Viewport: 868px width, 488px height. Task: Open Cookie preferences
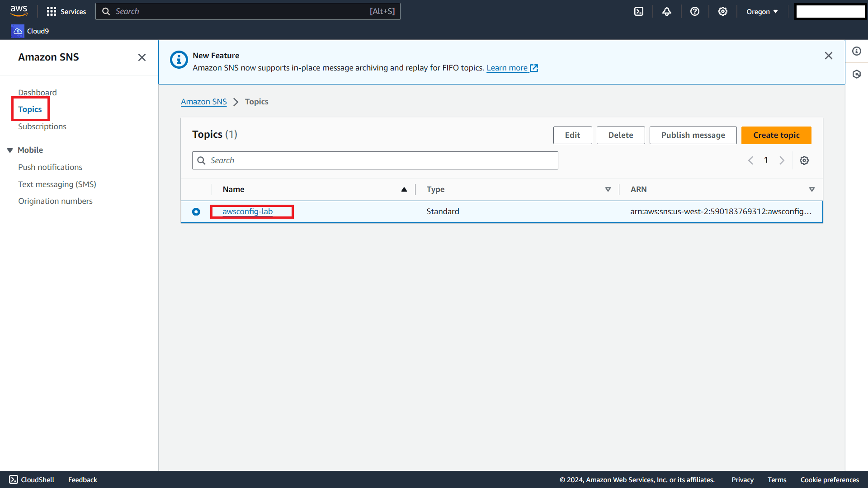[830, 479]
